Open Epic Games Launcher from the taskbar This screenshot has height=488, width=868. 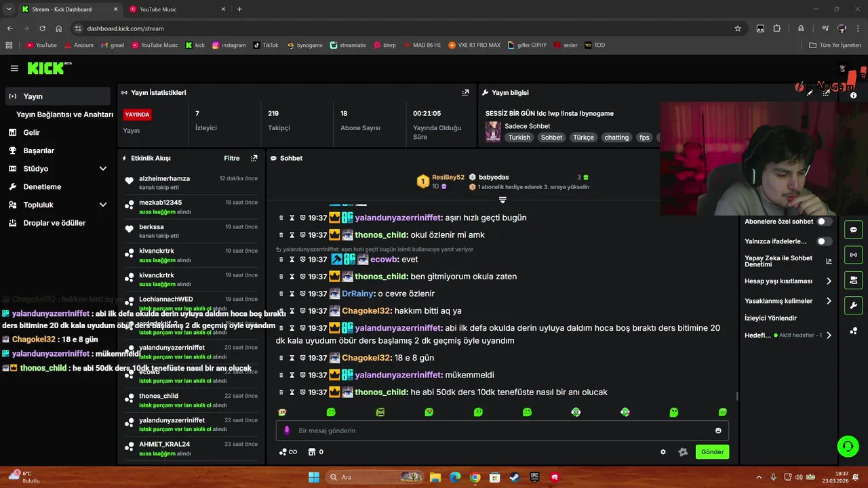pos(534,477)
